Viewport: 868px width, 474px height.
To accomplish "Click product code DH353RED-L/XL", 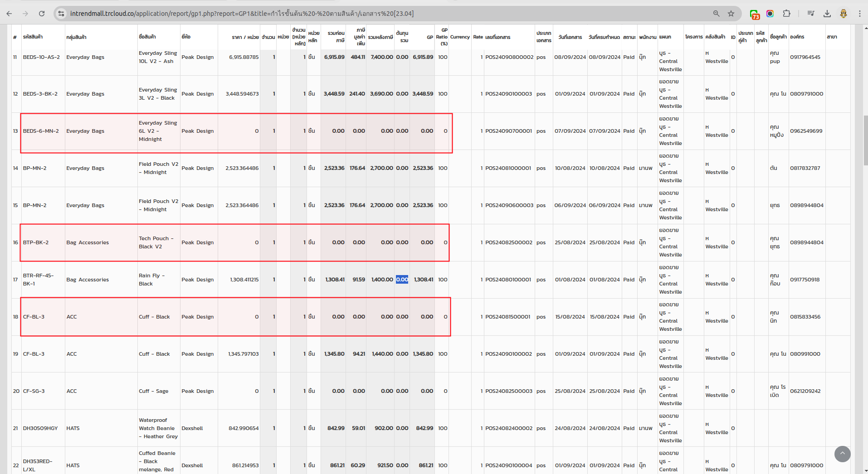I will click(38, 465).
